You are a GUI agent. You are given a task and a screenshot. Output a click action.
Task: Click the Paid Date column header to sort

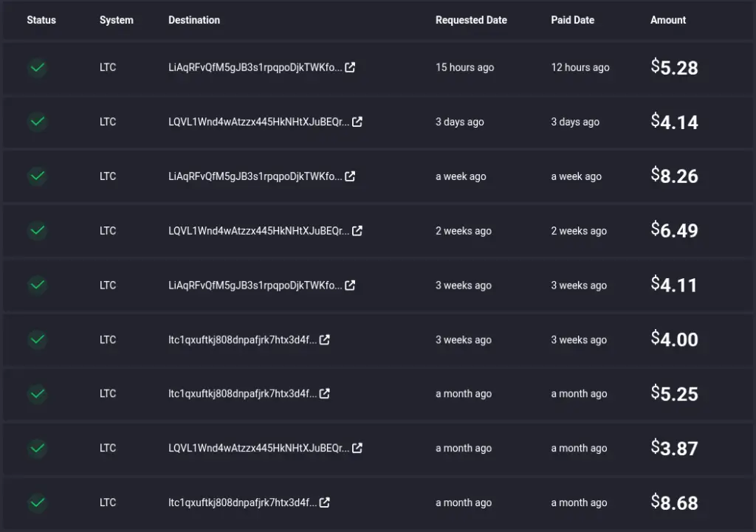[x=572, y=20]
